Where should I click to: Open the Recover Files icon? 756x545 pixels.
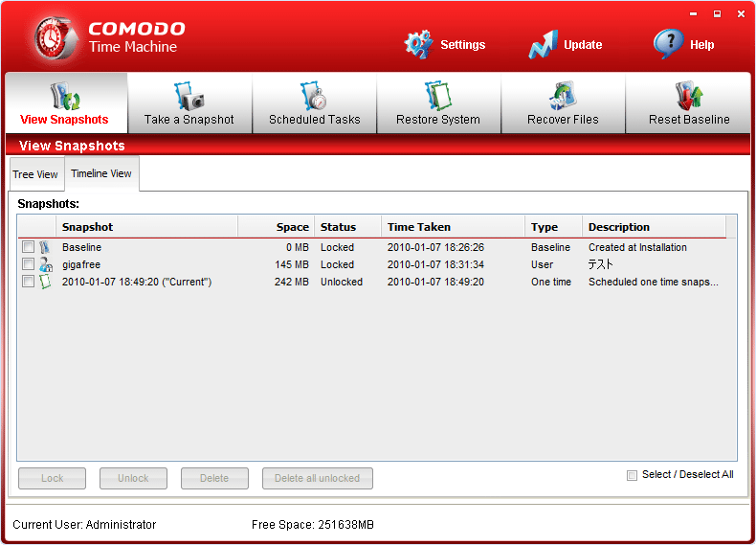click(563, 96)
